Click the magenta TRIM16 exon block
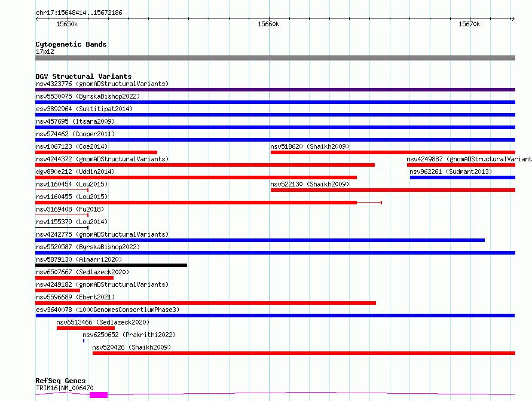 click(x=99, y=395)
